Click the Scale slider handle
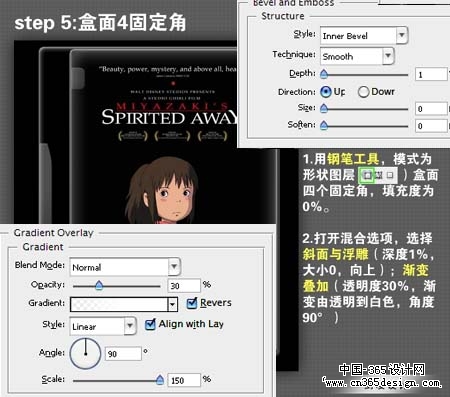Viewport: 450px width, 397px height. click(160, 379)
